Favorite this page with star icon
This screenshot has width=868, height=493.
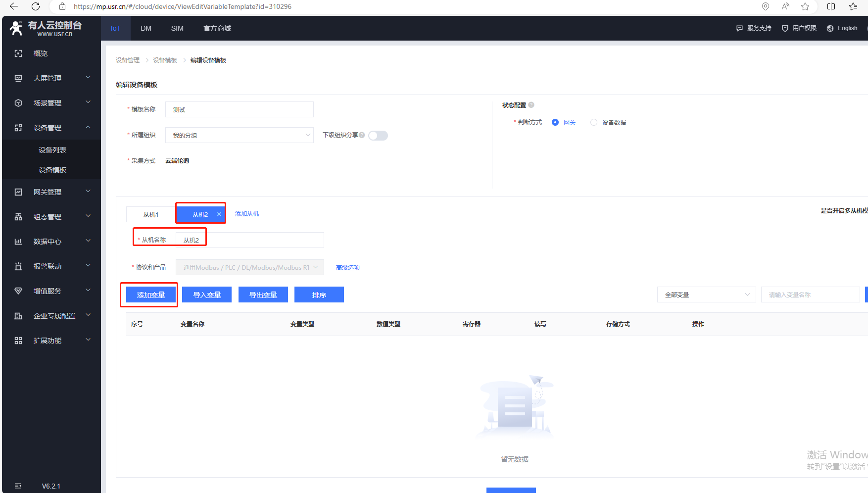tap(805, 6)
